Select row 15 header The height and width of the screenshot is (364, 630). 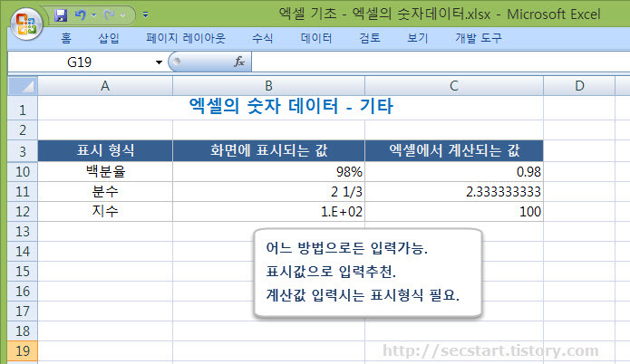point(23,272)
